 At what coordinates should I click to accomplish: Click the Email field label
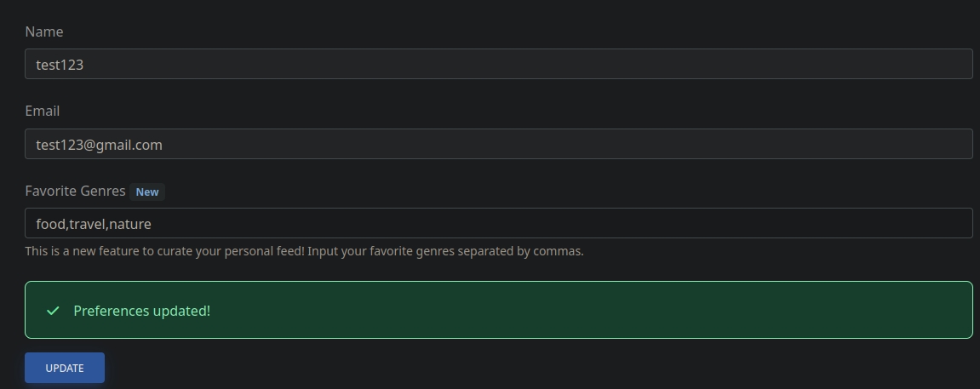pyautogui.click(x=43, y=111)
